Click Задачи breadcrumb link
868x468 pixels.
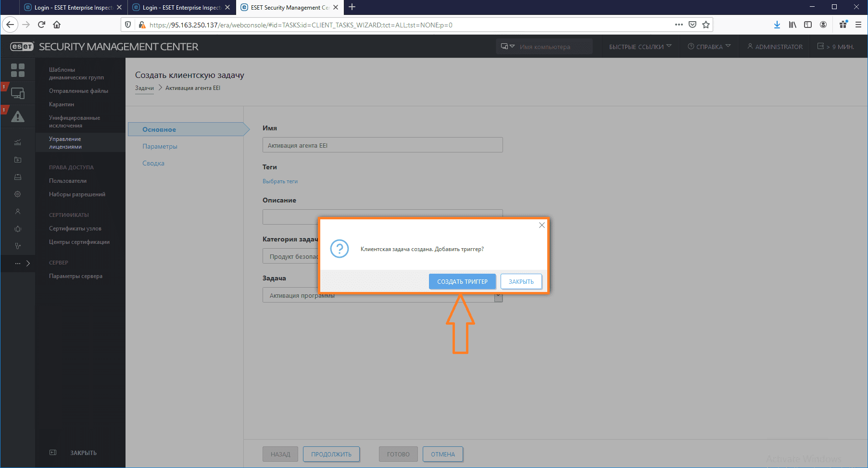coord(144,88)
